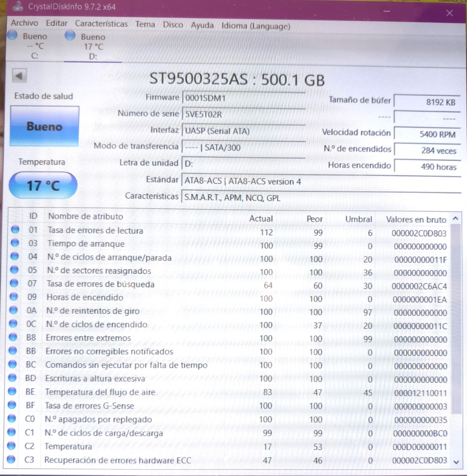Click status dot for attribute 04 ciclos de arranque/parada
Image resolution: width=467 pixels, height=476 pixels.
[x=15, y=256]
